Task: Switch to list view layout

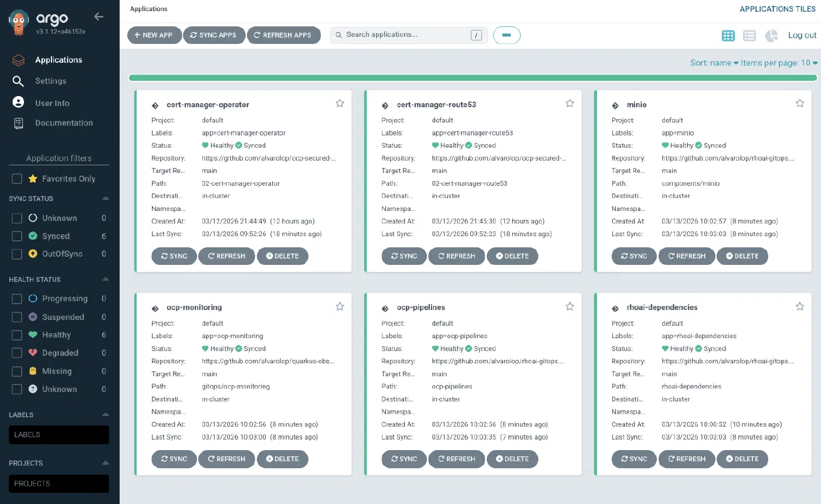Action: coord(749,35)
